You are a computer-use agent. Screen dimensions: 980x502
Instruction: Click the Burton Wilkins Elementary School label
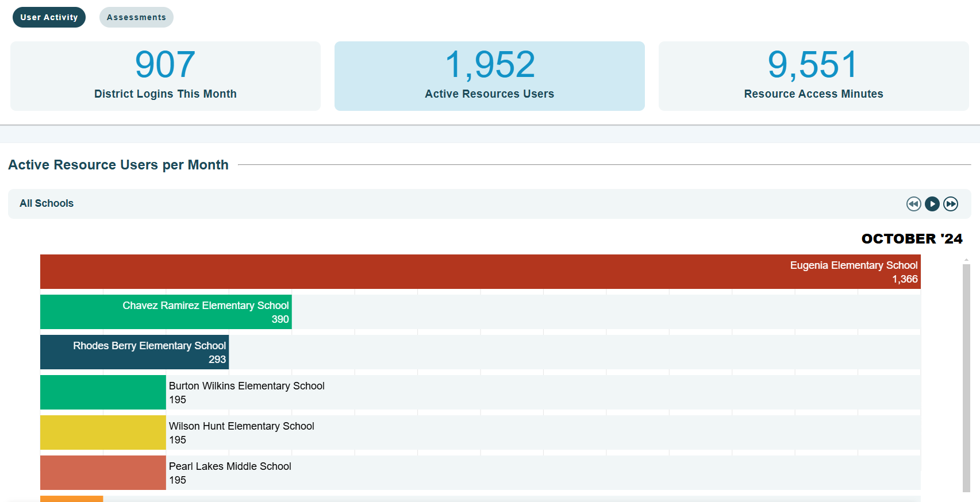247,386
